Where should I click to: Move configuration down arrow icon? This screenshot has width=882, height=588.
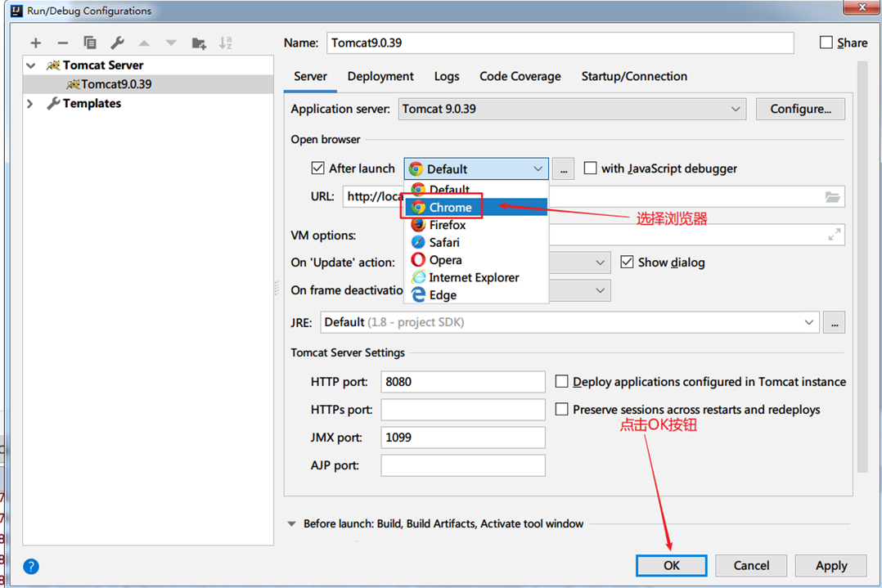pos(172,43)
